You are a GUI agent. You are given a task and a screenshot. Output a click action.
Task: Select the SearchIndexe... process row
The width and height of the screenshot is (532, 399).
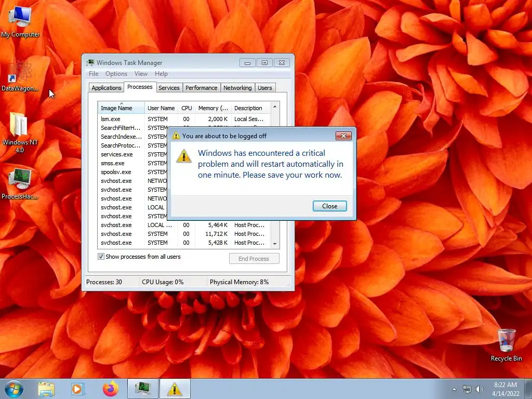132,137
